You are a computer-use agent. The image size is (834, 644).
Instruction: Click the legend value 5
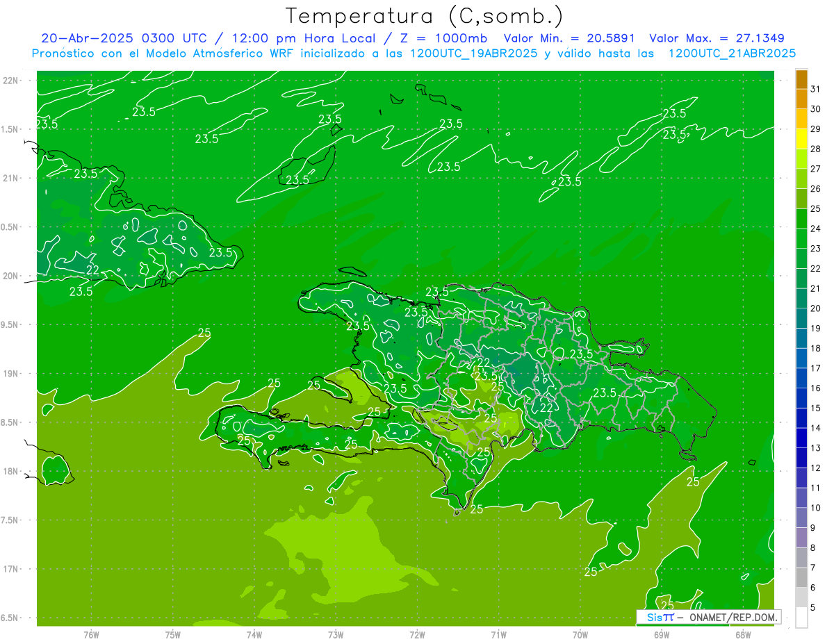[x=813, y=608]
